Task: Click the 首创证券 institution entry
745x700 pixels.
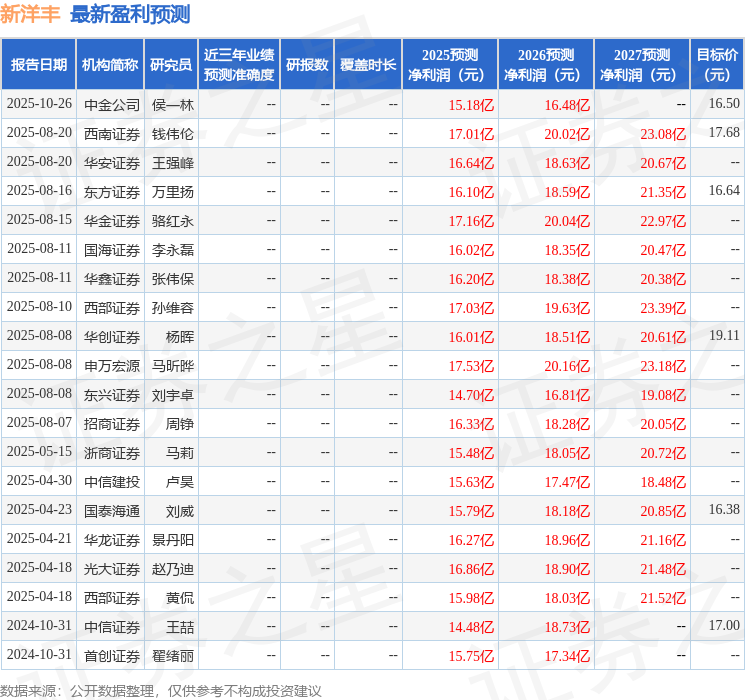Action: pyautogui.click(x=112, y=655)
